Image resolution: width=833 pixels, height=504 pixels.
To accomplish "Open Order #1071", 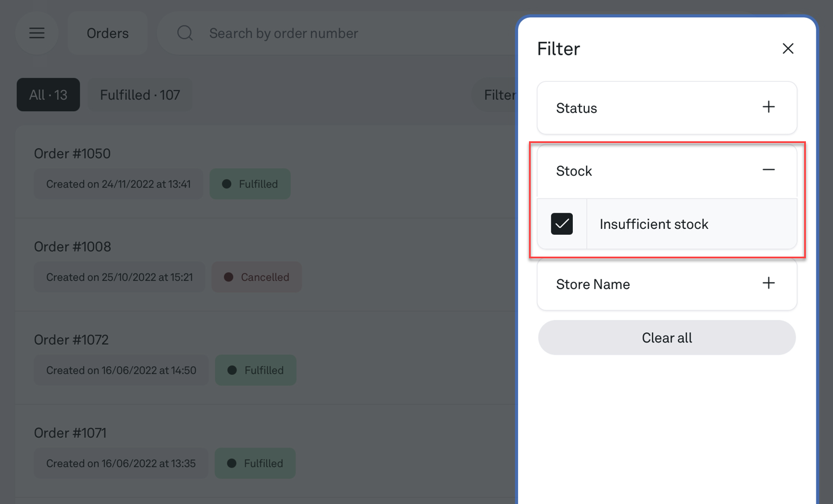I will point(70,433).
